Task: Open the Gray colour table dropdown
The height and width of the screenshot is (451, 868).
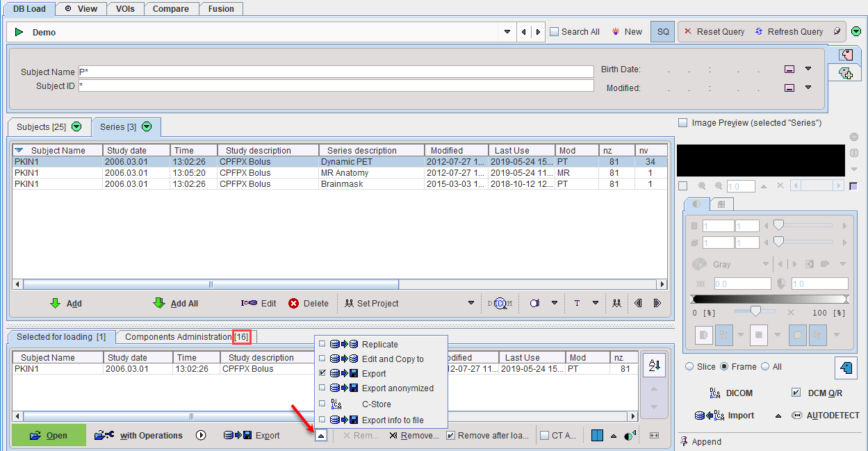Action: click(x=766, y=265)
